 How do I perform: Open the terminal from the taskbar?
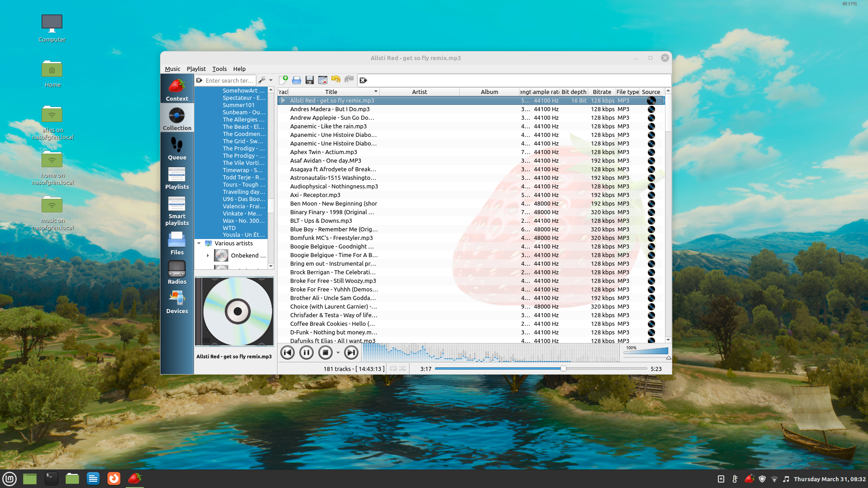click(x=51, y=479)
